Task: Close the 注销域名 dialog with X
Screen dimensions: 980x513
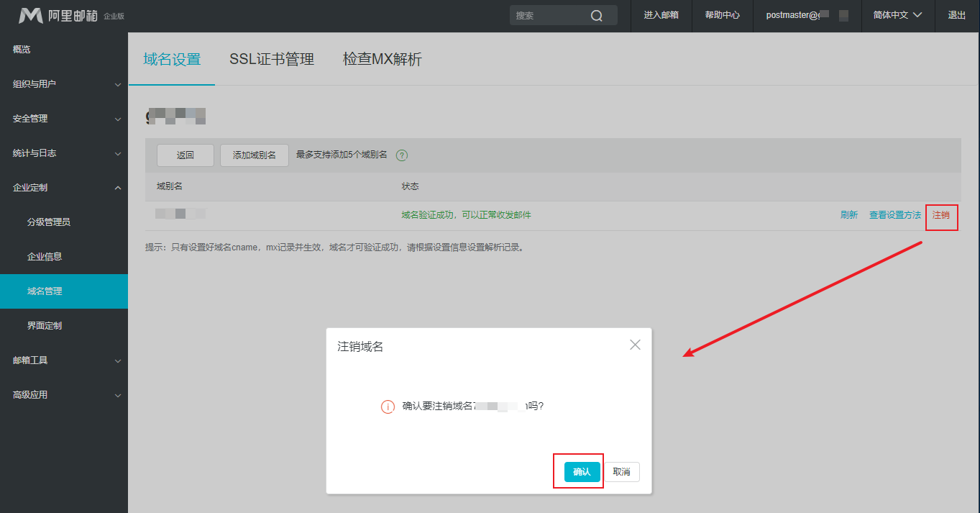Action: click(x=635, y=345)
